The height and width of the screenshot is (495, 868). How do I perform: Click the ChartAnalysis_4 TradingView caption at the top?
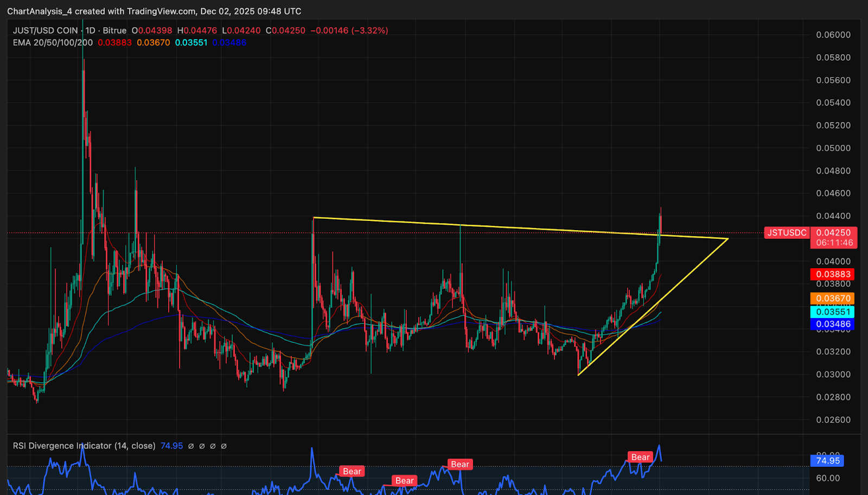tap(154, 11)
